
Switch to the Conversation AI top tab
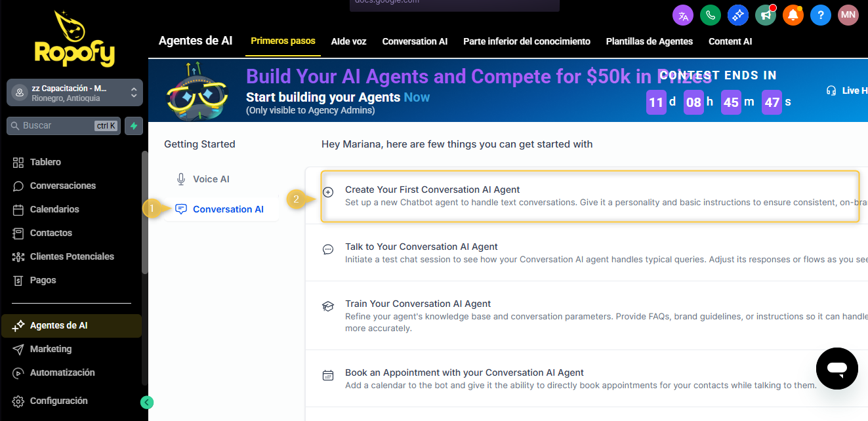click(415, 41)
